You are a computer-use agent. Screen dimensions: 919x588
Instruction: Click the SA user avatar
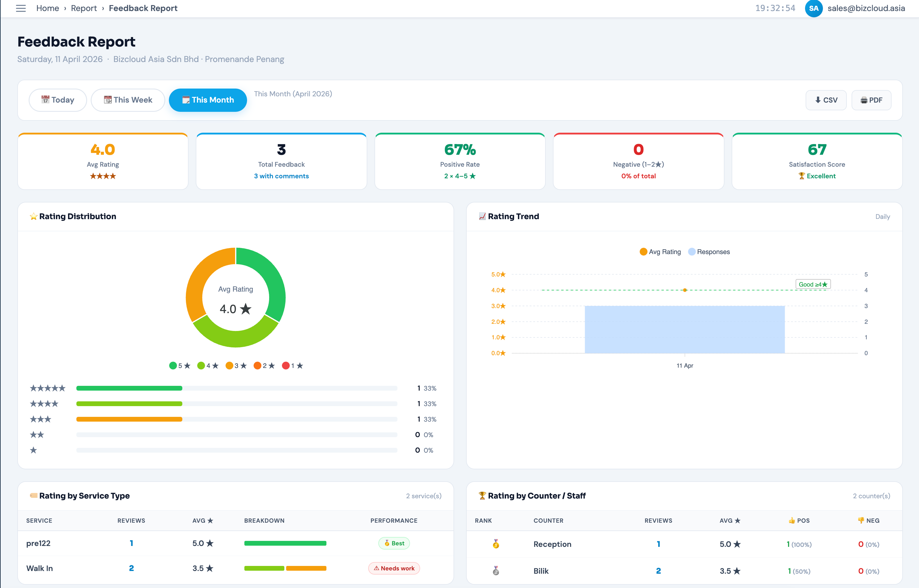(x=814, y=8)
